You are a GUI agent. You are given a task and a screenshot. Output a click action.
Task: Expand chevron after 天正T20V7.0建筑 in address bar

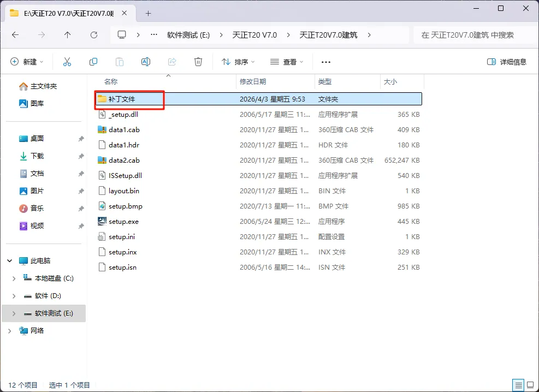(x=369, y=35)
